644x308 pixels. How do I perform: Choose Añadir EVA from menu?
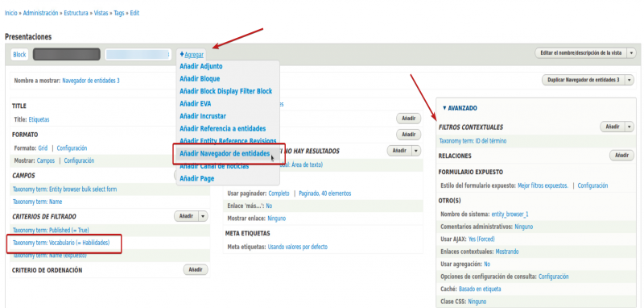[x=195, y=104]
